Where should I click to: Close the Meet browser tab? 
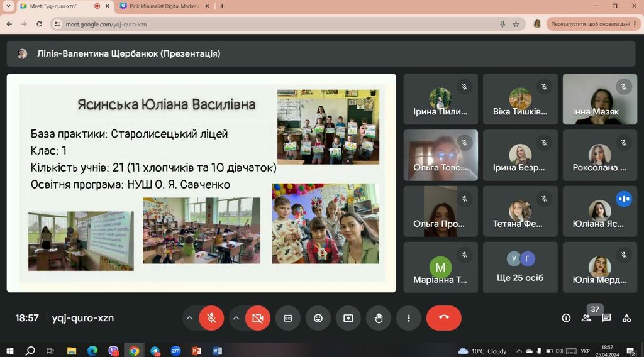tap(107, 6)
